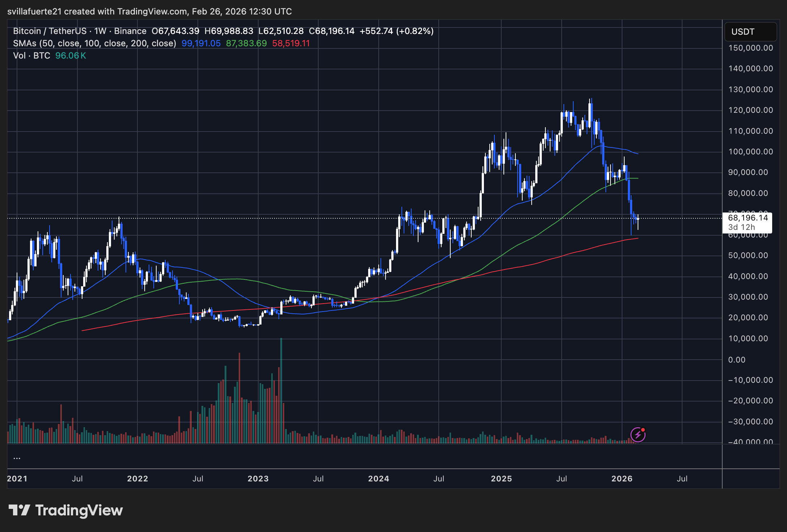Screen dimensions: 787x532
Task: Open the USDT currency selector
Action: pos(750,32)
